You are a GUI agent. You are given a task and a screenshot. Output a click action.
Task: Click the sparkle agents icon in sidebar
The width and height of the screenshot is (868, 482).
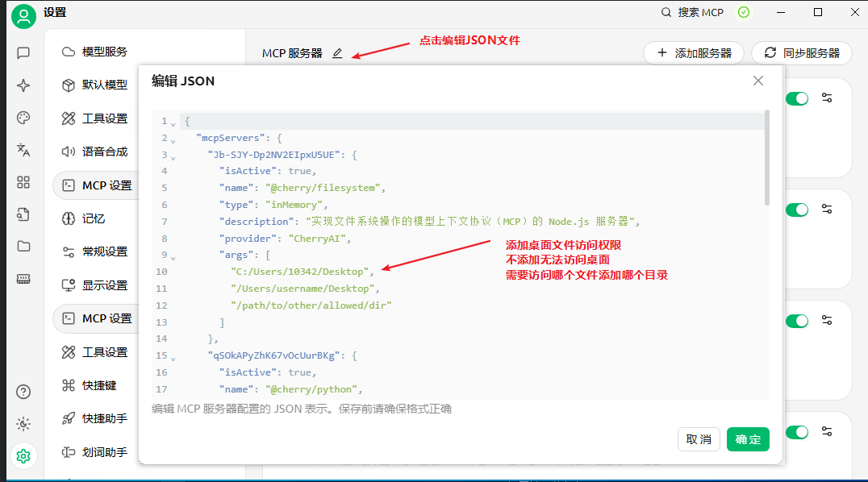[23, 85]
